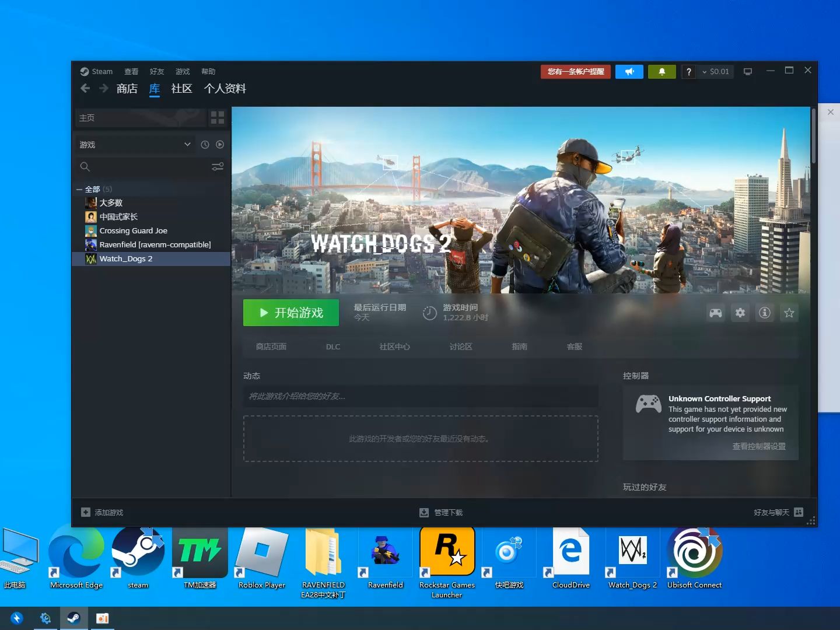Screen dimensions: 840x630
Task: Open the RAVENFIELD EA28中文补丁 folder
Action: [323, 563]
